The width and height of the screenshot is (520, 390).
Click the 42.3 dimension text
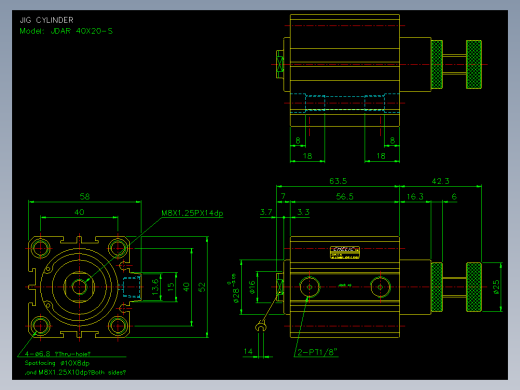click(x=440, y=181)
